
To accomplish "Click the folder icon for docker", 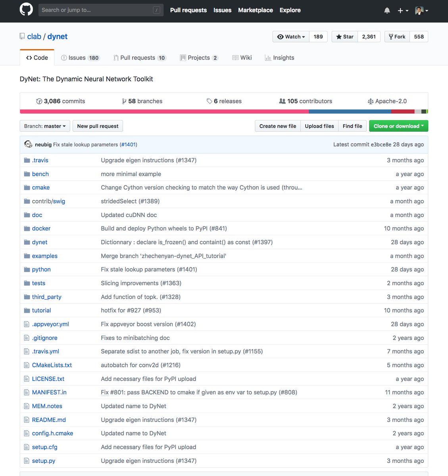I will coord(27,228).
